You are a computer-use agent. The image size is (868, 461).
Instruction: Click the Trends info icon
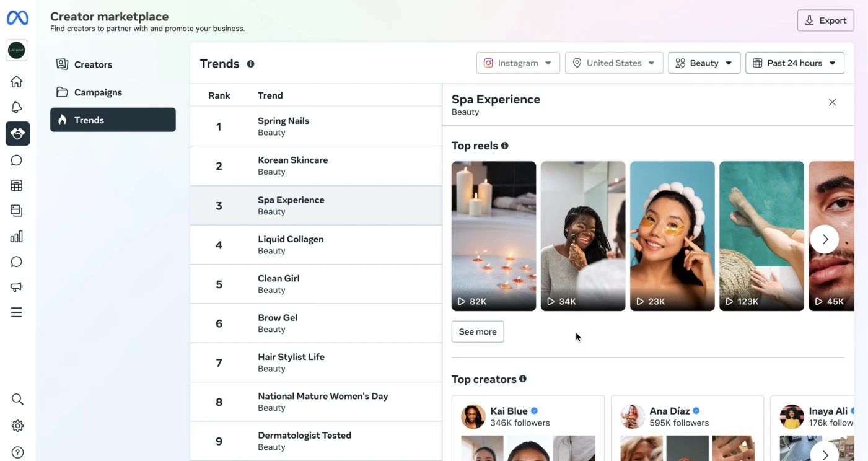250,64
